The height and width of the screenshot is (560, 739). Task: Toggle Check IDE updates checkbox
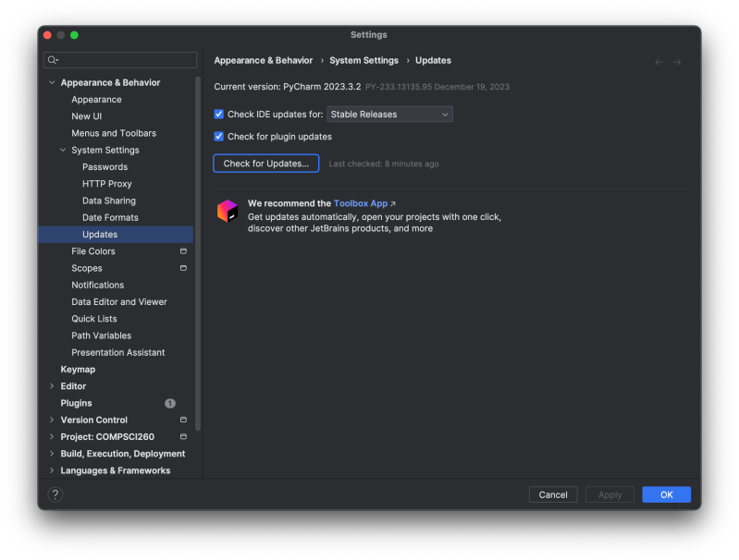tap(218, 114)
